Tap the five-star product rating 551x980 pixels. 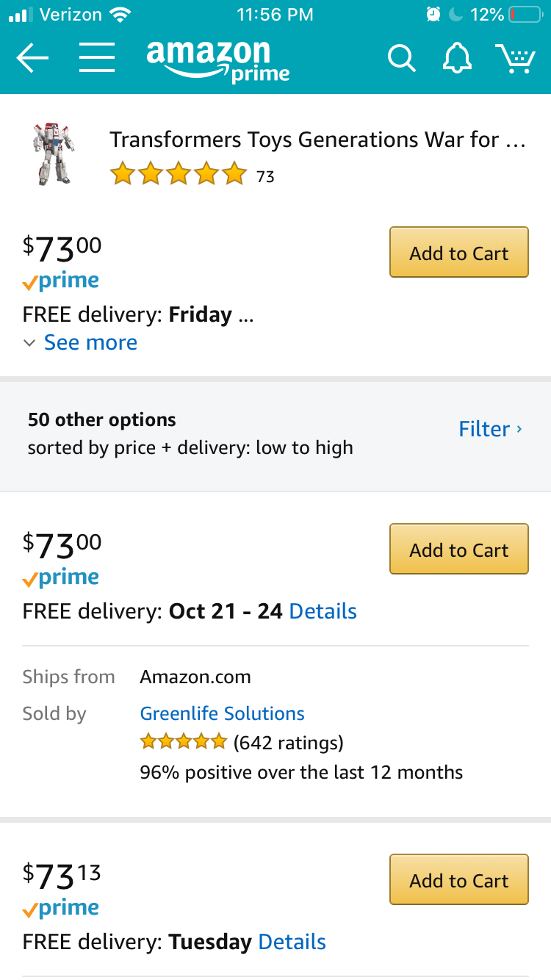pos(178,175)
